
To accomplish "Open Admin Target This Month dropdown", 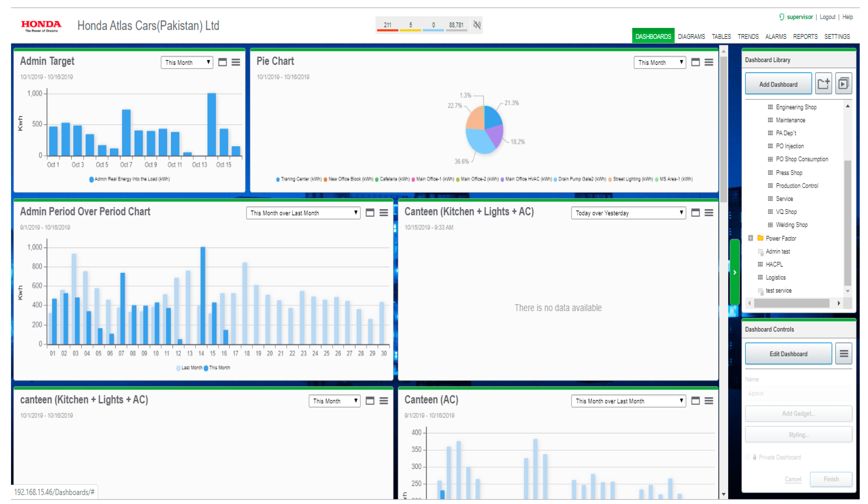I will pos(187,62).
